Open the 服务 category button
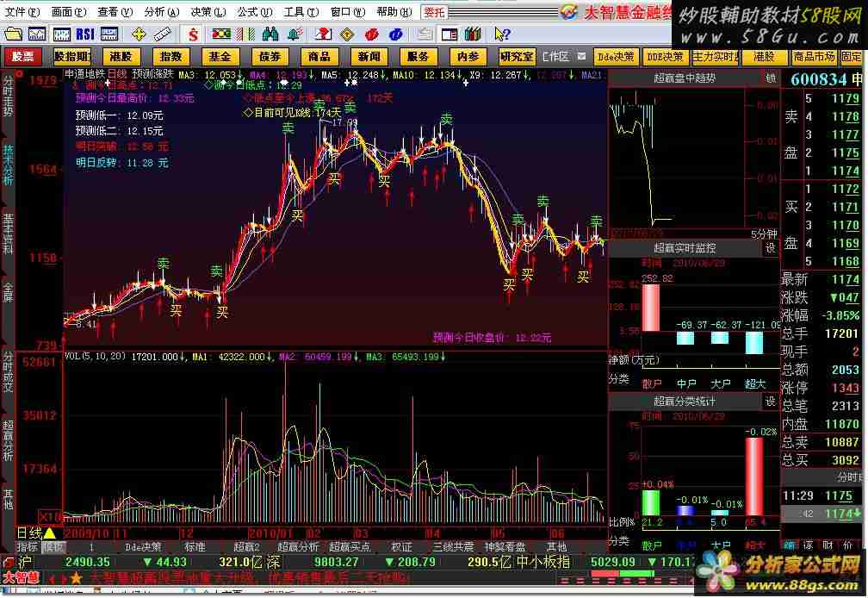868x598 pixels. click(x=418, y=57)
